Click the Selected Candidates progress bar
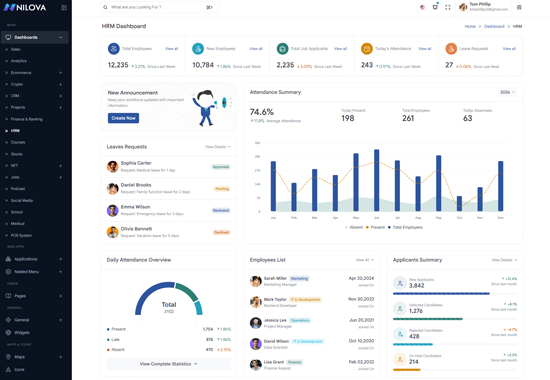This screenshot has height=380, width=550. tap(455, 319)
